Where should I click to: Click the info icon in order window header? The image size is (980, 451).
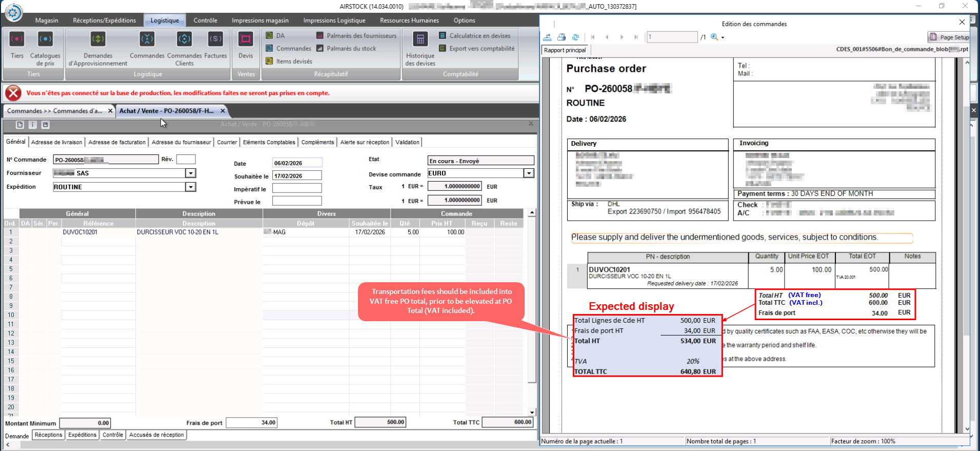tap(32, 125)
